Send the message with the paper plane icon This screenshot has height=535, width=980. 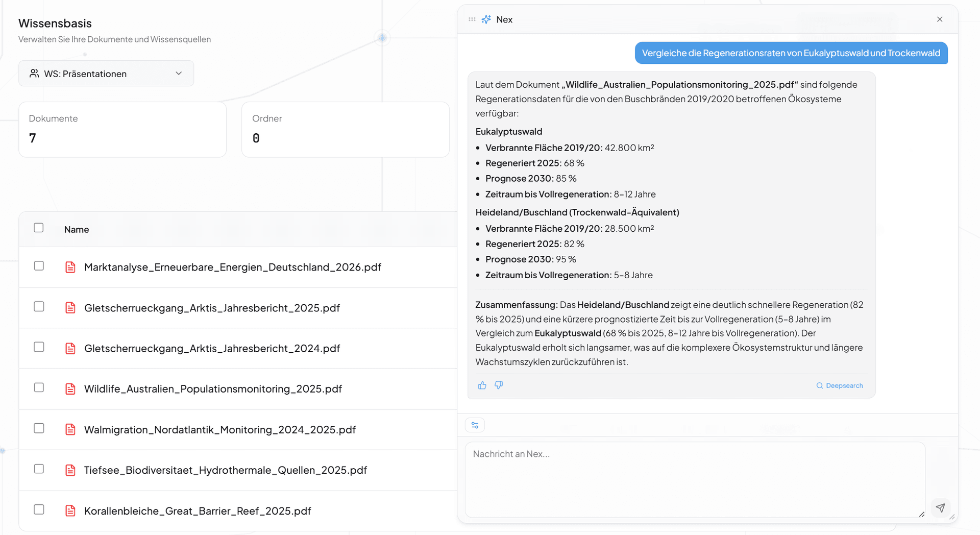(940, 507)
